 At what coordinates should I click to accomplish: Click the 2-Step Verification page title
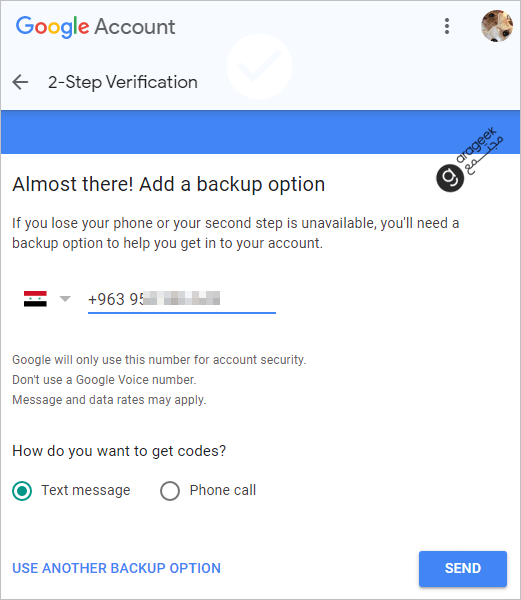coord(123,82)
